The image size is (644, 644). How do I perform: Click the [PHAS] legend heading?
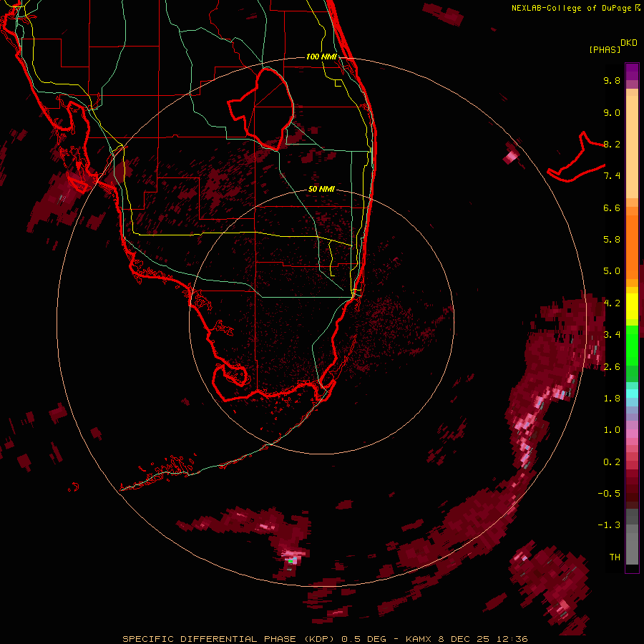(605, 50)
